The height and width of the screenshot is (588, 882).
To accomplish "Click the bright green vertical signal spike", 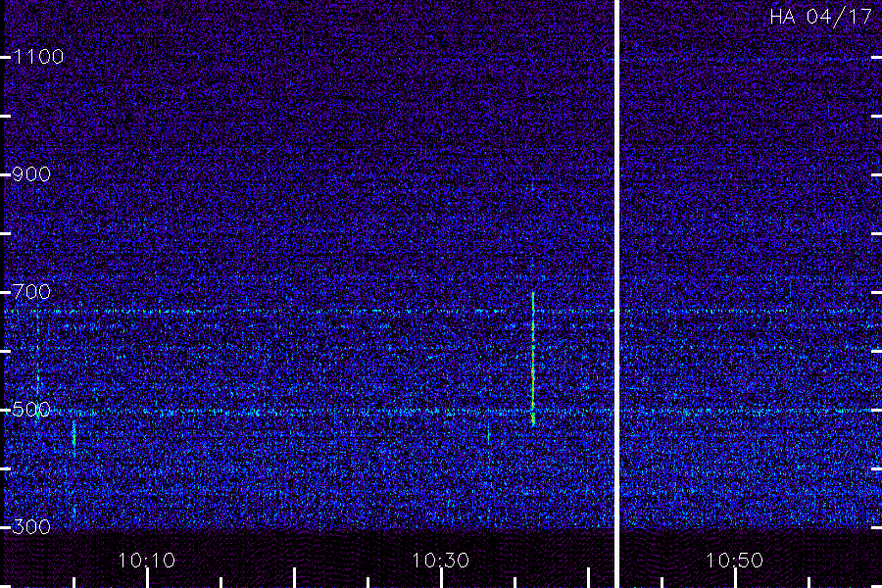I will tap(533, 359).
